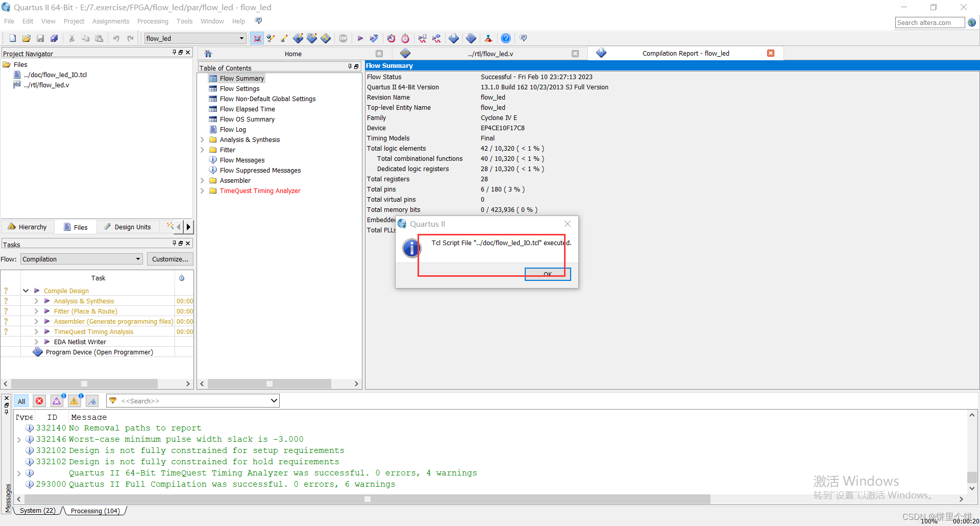This screenshot has width=980, height=526.
Task: Click the pencil assignment editor toolbar icon
Action: [284, 38]
